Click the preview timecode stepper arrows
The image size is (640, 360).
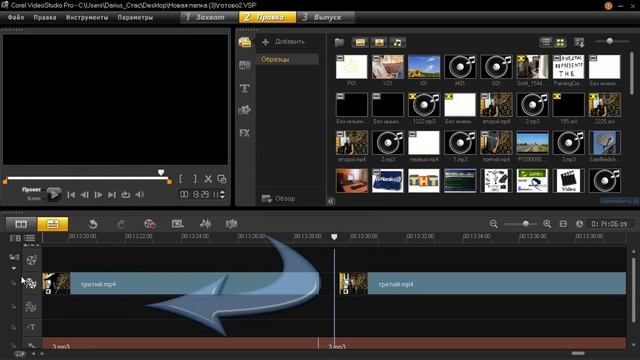coord(222,195)
